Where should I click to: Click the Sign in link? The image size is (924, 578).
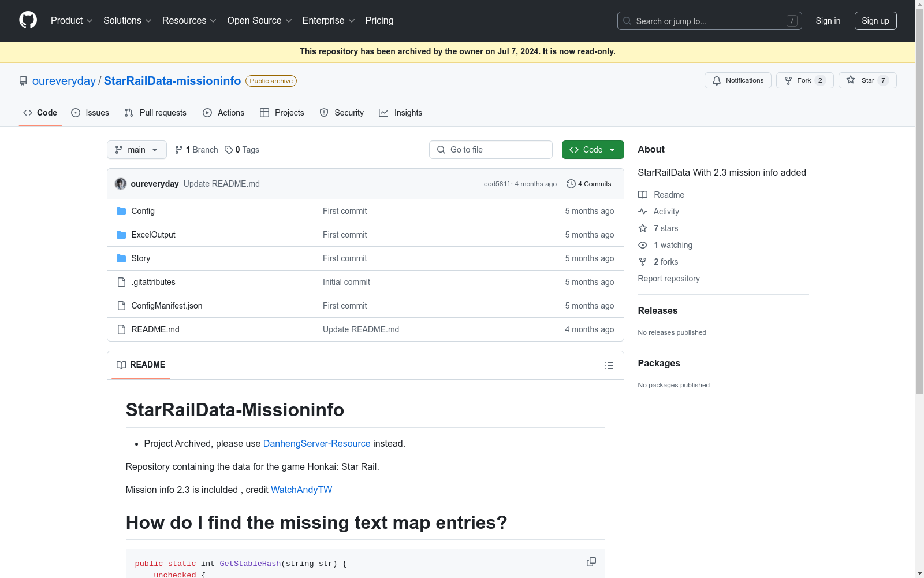pos(828,21)
